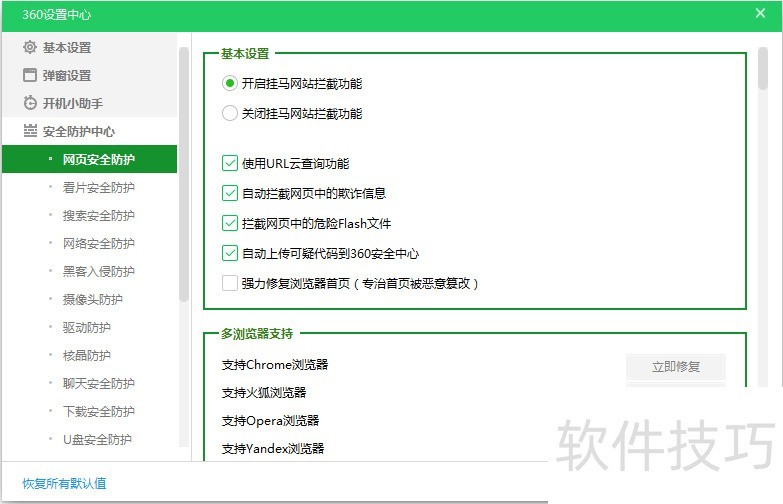Click the clock icon beside 开机小助手
The width and height of the screenshot is (783, 504).
pyautogui.click(x=30, y=103)
